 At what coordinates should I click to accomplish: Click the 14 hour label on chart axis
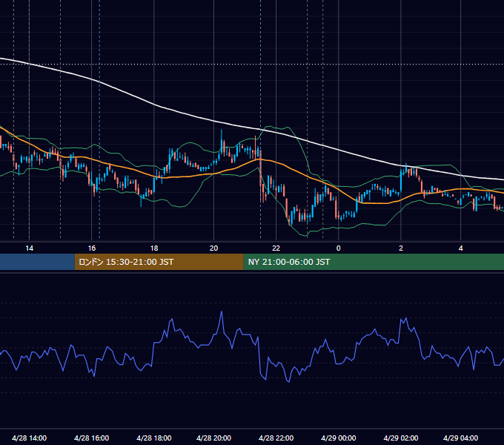pos(29,248)
